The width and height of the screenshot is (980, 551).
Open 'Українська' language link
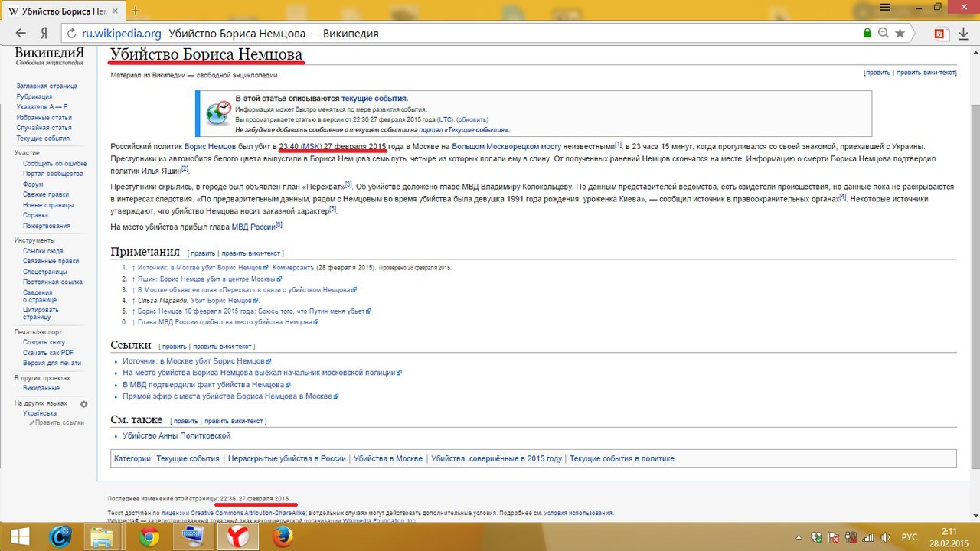[40, 413]
